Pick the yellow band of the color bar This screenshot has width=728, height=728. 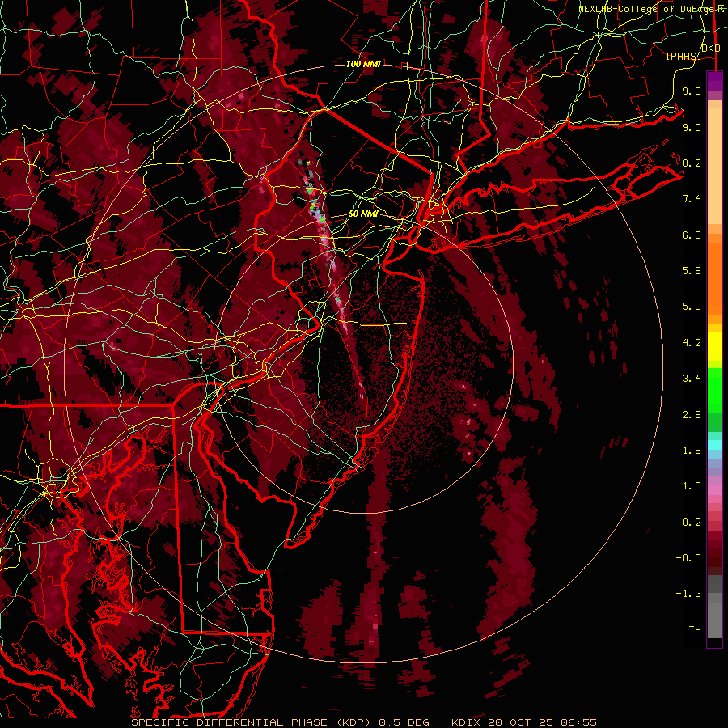(714, 346)
